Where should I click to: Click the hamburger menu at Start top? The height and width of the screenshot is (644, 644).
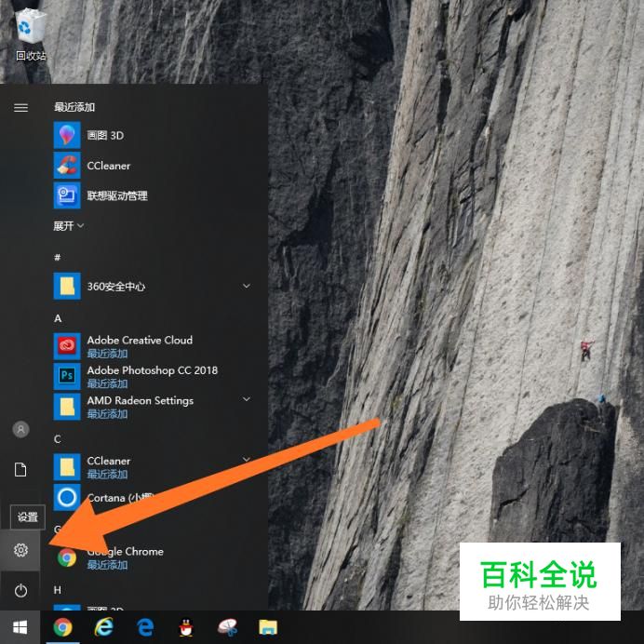point(21,108)
